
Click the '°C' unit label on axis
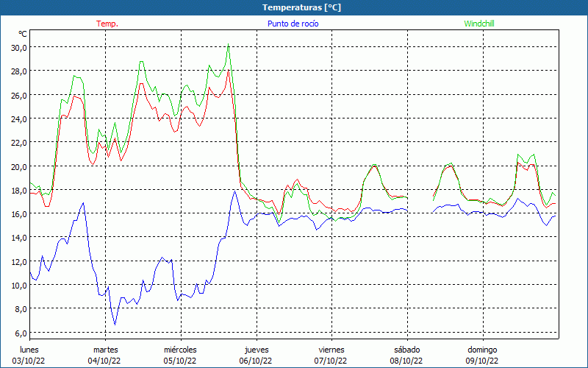[23, 34]
